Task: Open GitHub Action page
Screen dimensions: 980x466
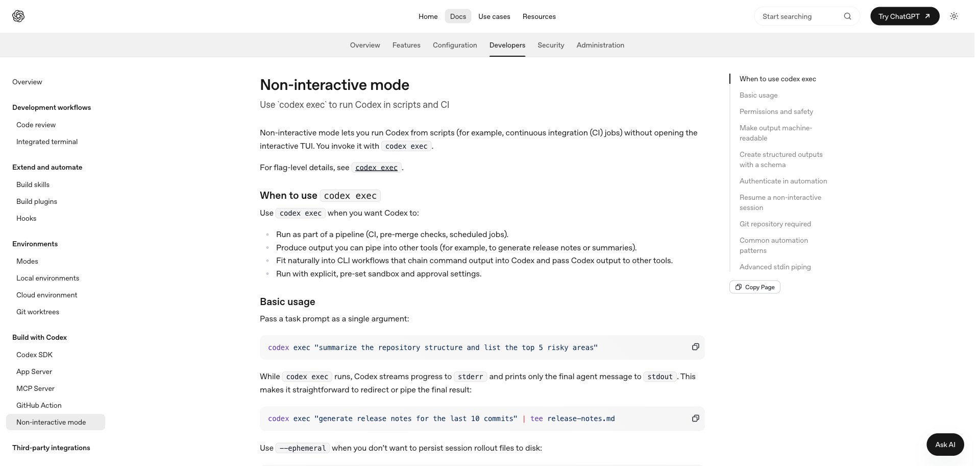Action: 39,405
